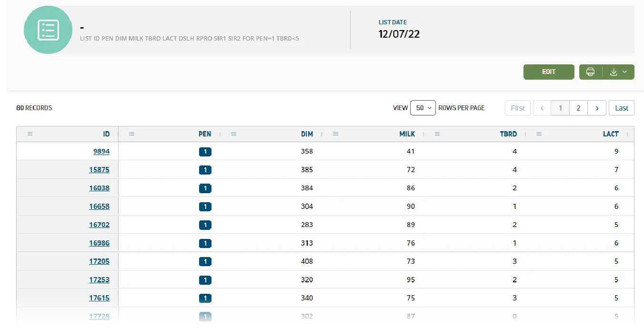Select the LIST ID PEN DIM command text
The image size is (644, 331).
point(190,38)
